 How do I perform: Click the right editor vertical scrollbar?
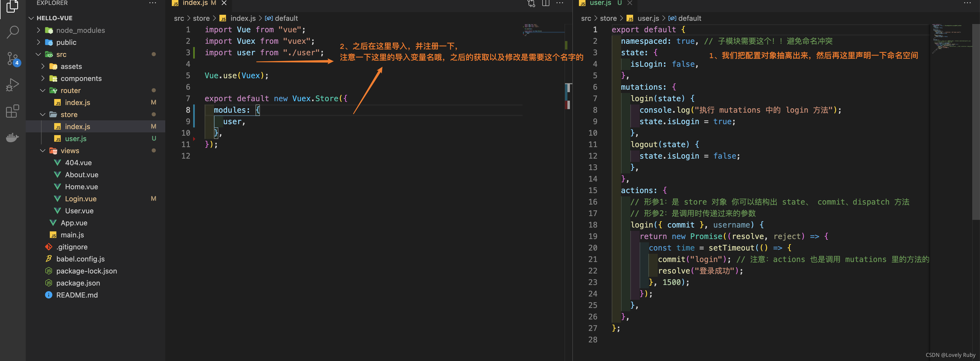tap(976, 122)
